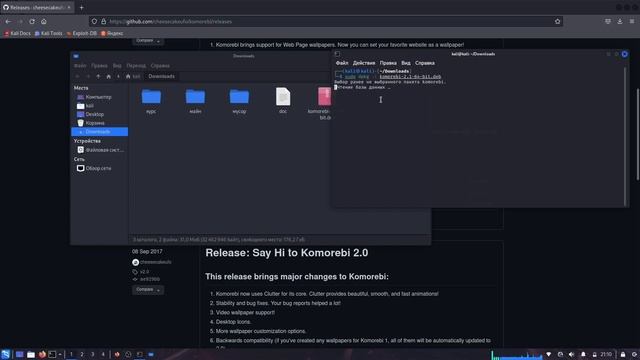Open file manager Вид menu
This screenshot has height=360, width=640.
pyautogui.click(x=117, y=66)
